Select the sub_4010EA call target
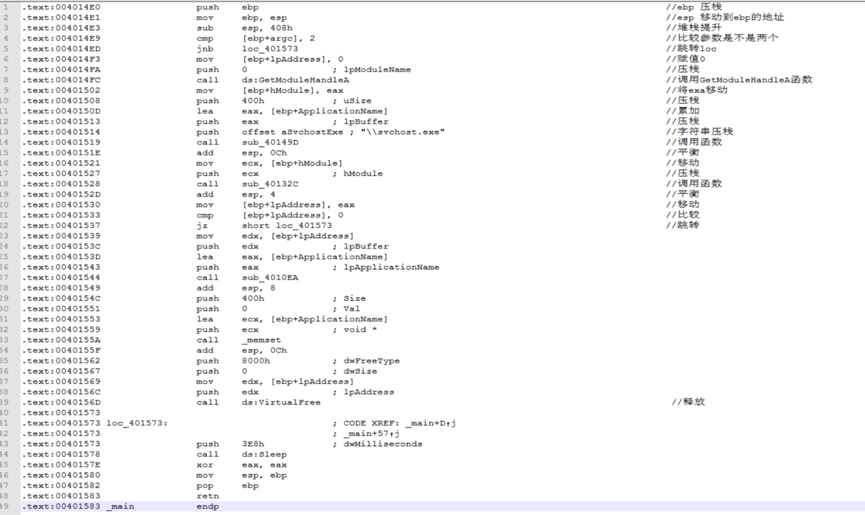Screen dimensions: 865x515 tap(270, 277)
